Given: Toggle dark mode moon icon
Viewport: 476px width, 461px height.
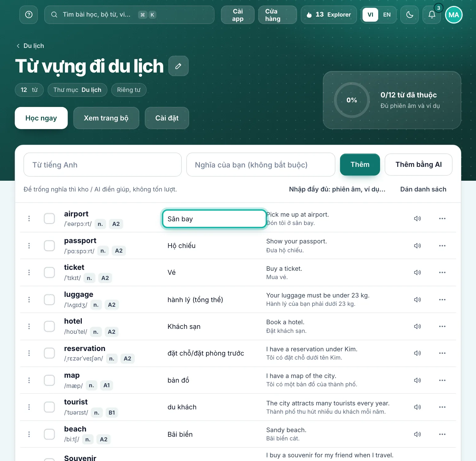Looking at the screenshot, I should pyautogui.click(x=410, y=15).
